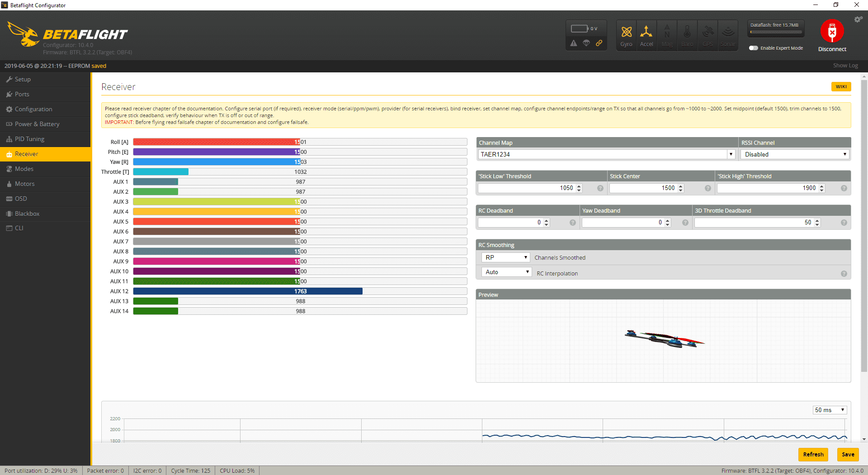
Task: Open configurator options gear icon
Action: (x=858, y=19)
